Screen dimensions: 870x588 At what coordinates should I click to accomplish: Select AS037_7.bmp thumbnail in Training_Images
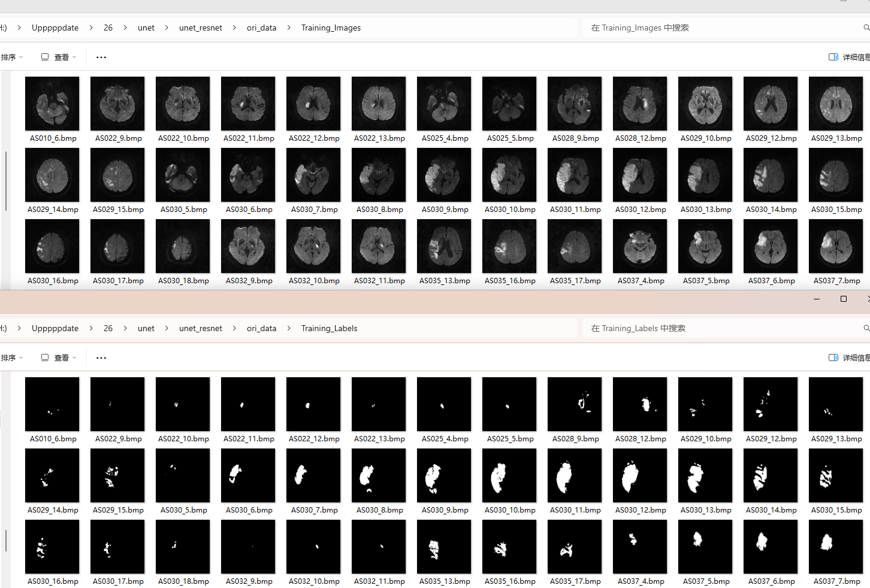click(836, 246)
